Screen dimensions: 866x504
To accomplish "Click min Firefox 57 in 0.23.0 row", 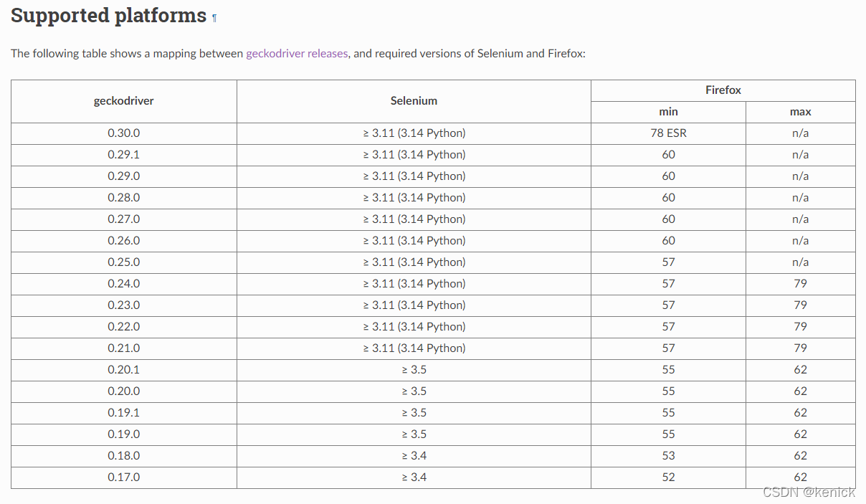I will point(668,305).
